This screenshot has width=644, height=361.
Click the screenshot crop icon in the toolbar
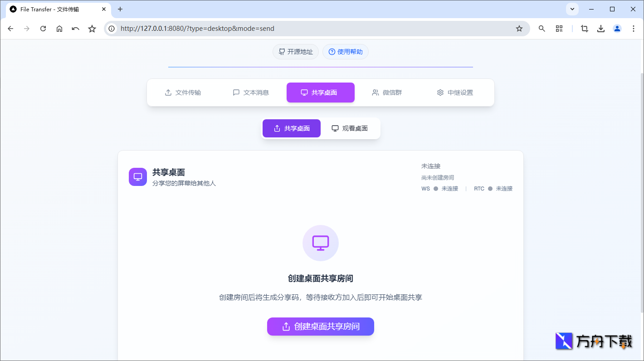click(x=584, y=28)
